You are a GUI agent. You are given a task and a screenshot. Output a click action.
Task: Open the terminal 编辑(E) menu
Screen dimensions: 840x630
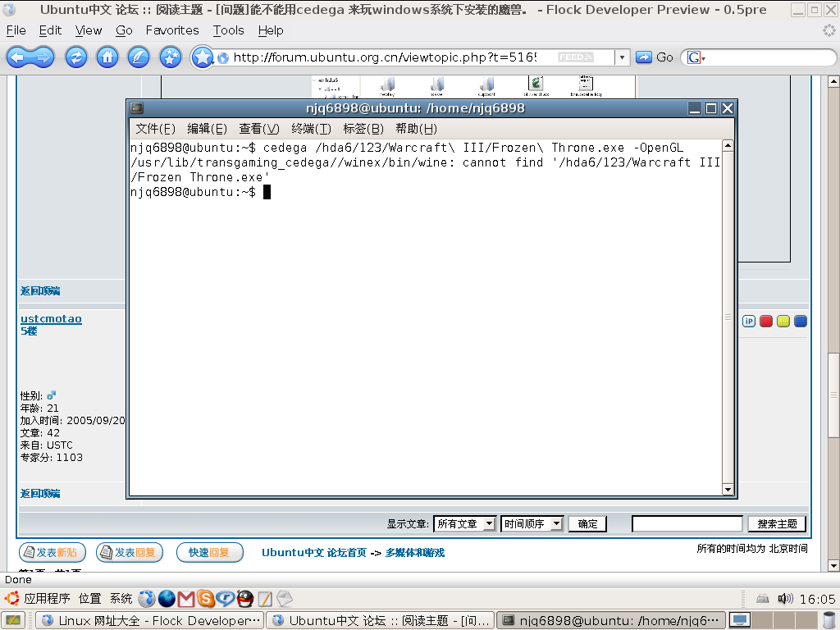pyautogui.click(x=207, y=129)
